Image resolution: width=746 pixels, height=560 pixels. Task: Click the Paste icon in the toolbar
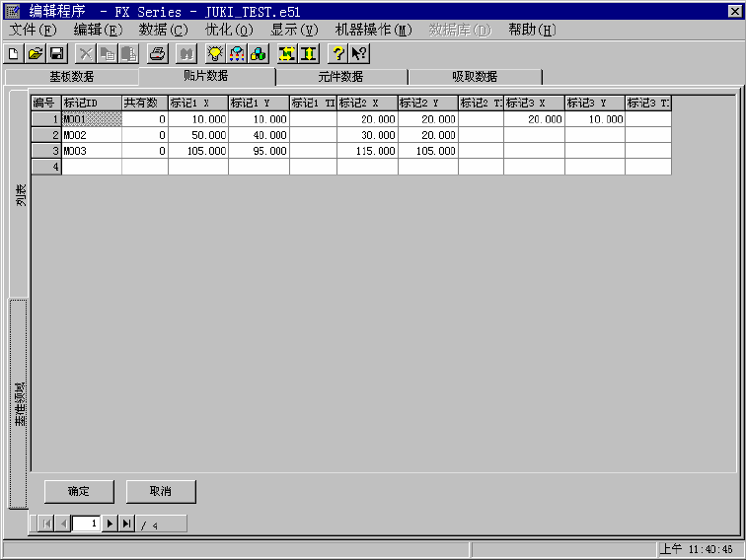[128, 53]
